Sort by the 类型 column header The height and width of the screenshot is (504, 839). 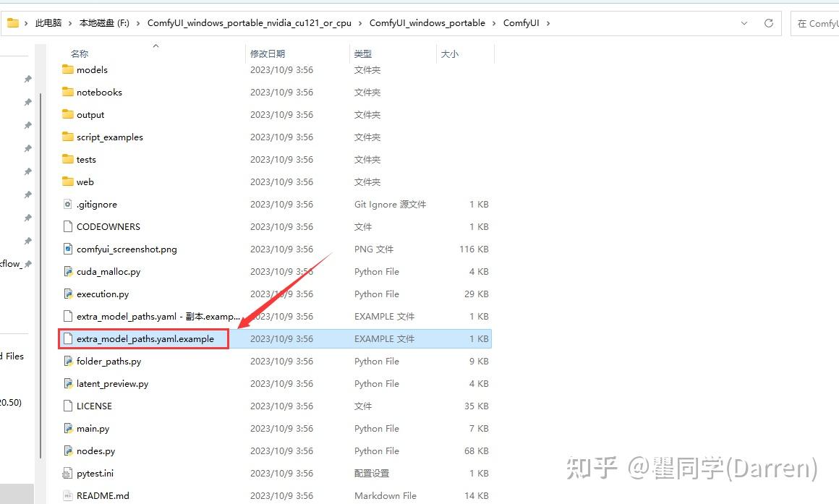pyautogui.click(x=363, y=54)
